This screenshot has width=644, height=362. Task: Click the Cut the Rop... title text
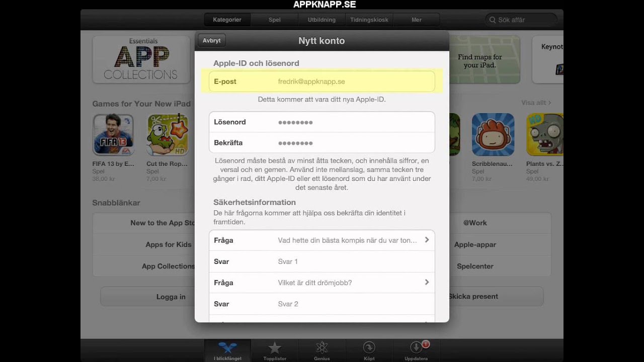pos(167,164)
